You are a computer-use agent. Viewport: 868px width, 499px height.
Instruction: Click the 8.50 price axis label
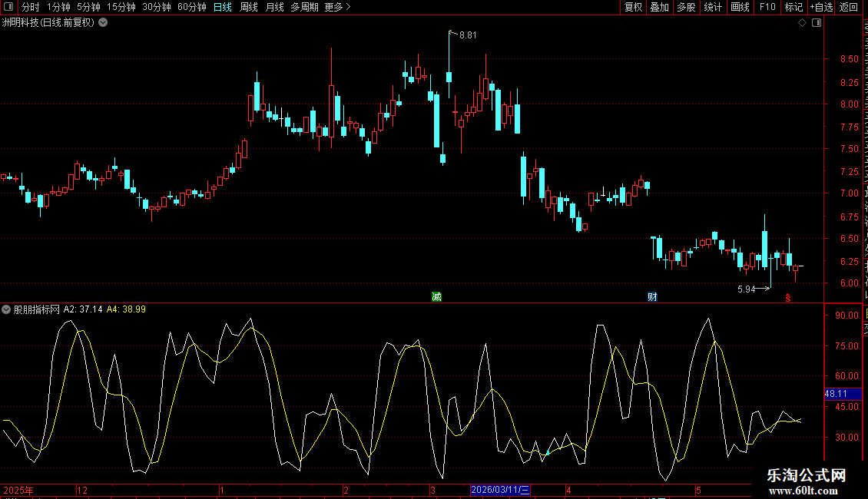pos(849,58)
